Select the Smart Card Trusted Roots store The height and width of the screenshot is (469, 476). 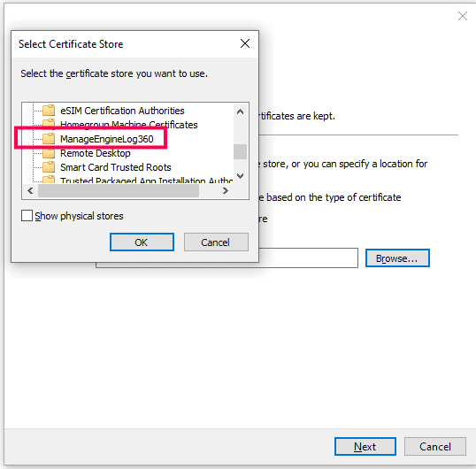coord(116,167)
